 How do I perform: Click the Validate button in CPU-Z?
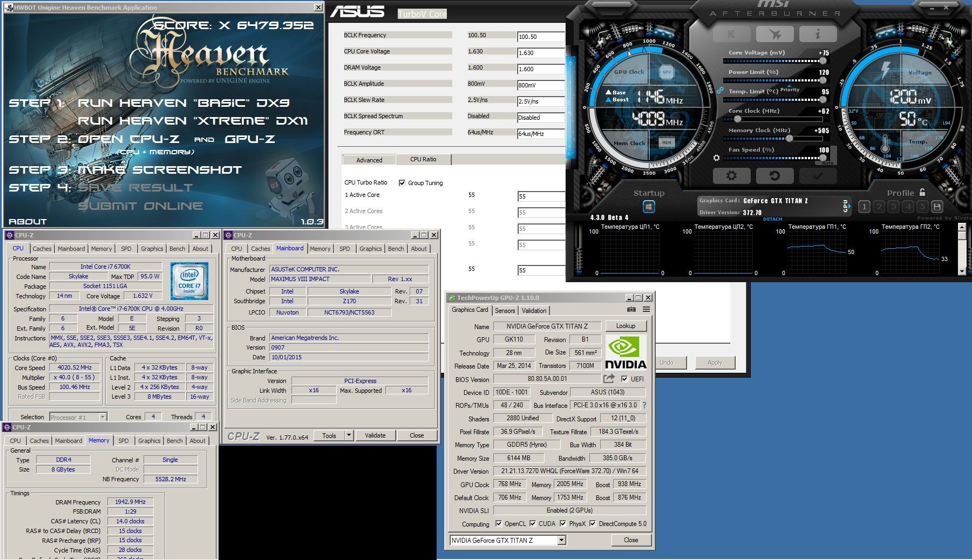tap(375, 435)
